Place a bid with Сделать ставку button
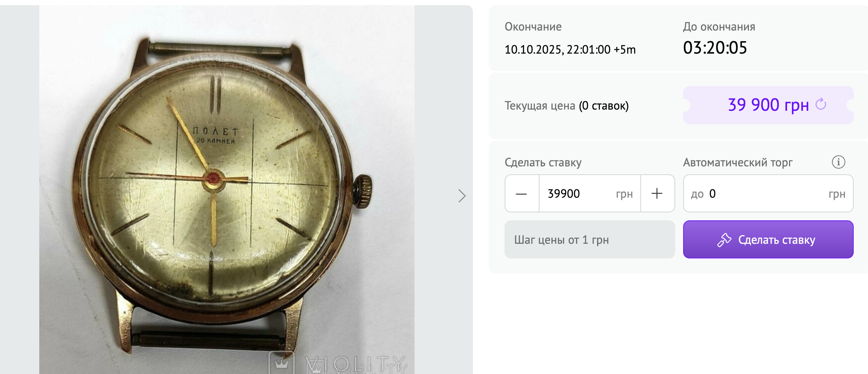868x374 pixels. [x=768, y=239]
